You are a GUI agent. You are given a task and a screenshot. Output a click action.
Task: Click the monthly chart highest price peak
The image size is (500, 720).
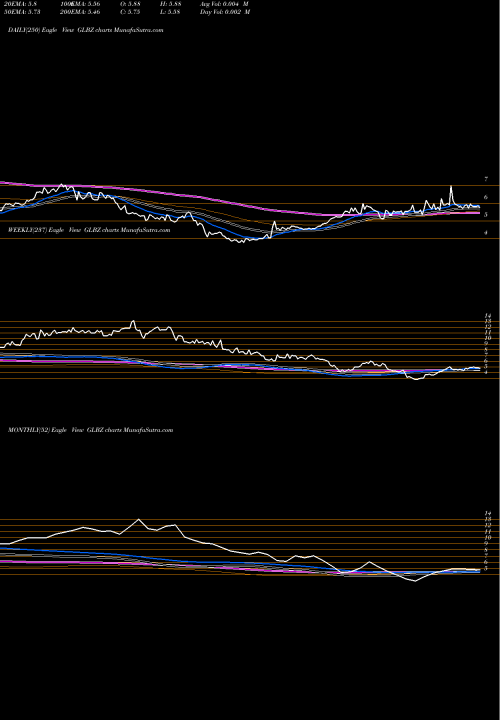(x=139, y=519)
